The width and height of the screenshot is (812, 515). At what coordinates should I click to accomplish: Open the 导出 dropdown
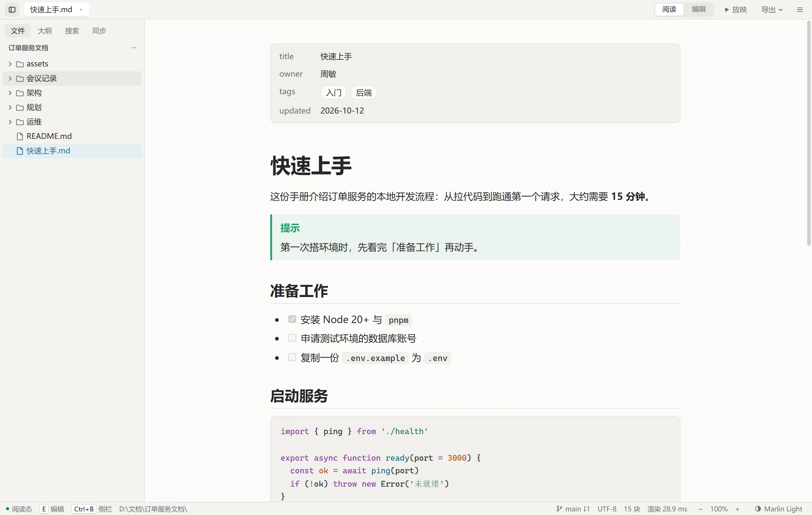(x=772, y=9)
